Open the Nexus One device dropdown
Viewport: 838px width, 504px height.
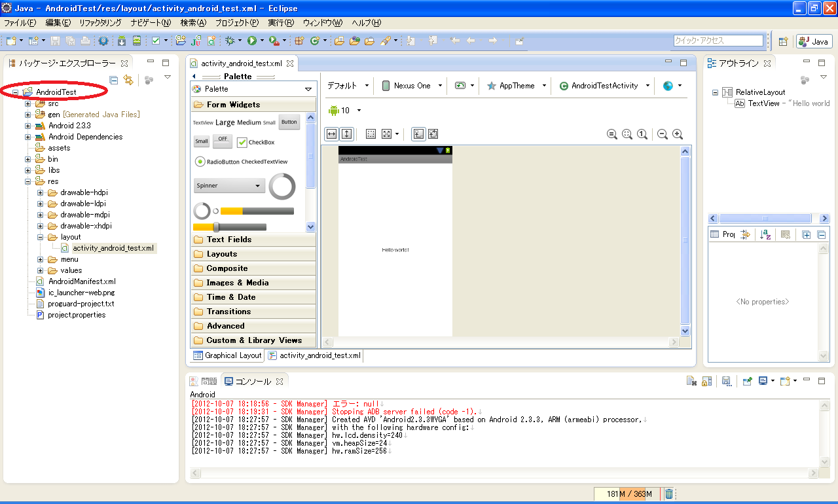pyautogui.click(x=412, y=86)
